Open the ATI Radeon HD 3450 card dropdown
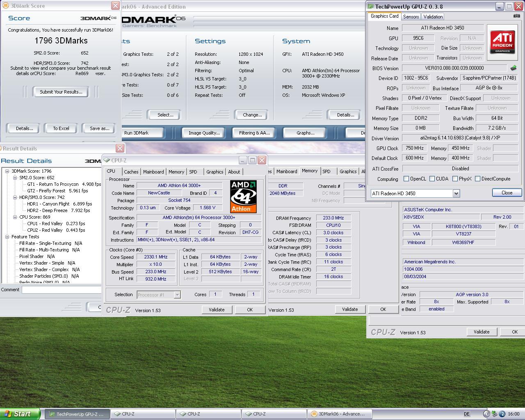525x420 pixels. point(456,193)
